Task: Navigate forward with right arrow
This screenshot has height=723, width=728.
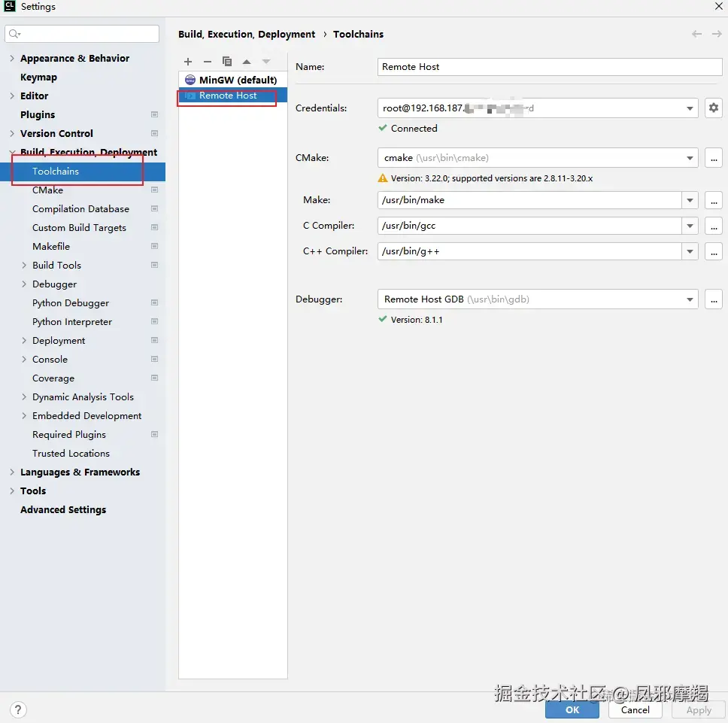Action: 717,34
